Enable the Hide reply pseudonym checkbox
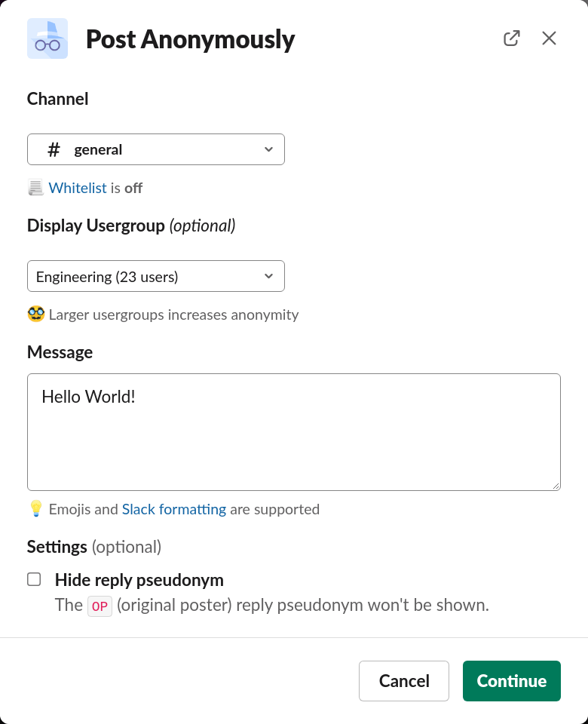The height and width of the screenshot is (724, 588). coord(34,579)
